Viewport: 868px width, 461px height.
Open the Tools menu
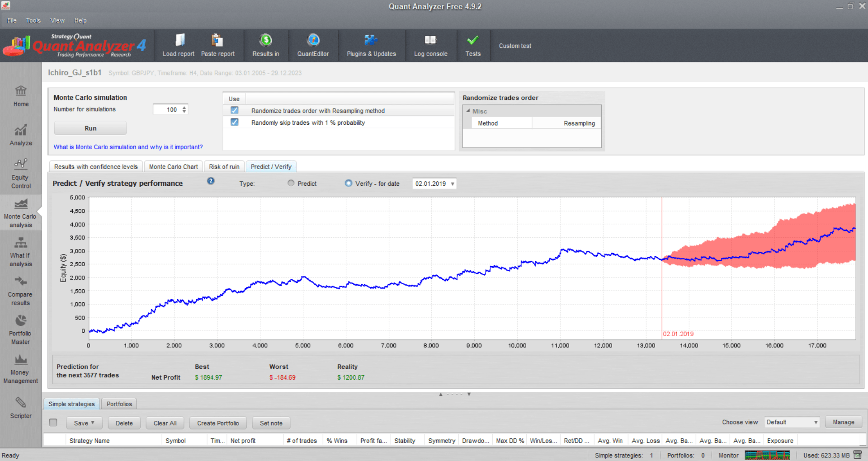click(33, 20)
